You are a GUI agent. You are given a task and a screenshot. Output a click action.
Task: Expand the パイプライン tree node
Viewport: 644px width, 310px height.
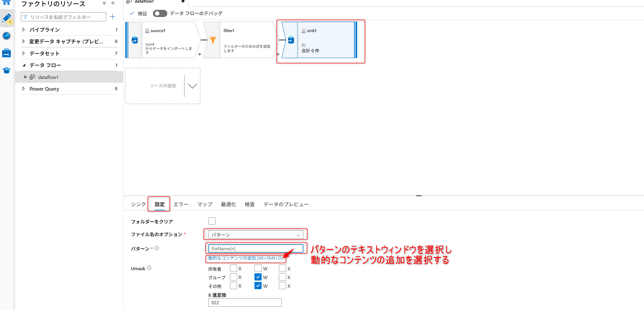24,29
